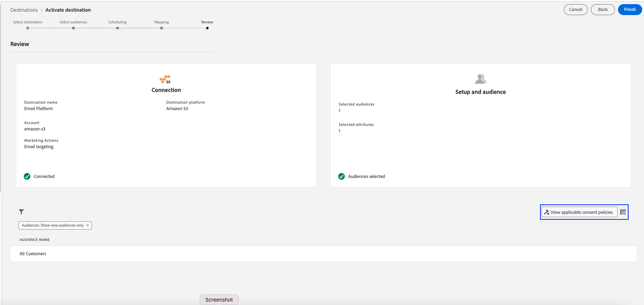Click the Email Platform destination name
Screen dimensions: 644x305
tap(38, 109)
